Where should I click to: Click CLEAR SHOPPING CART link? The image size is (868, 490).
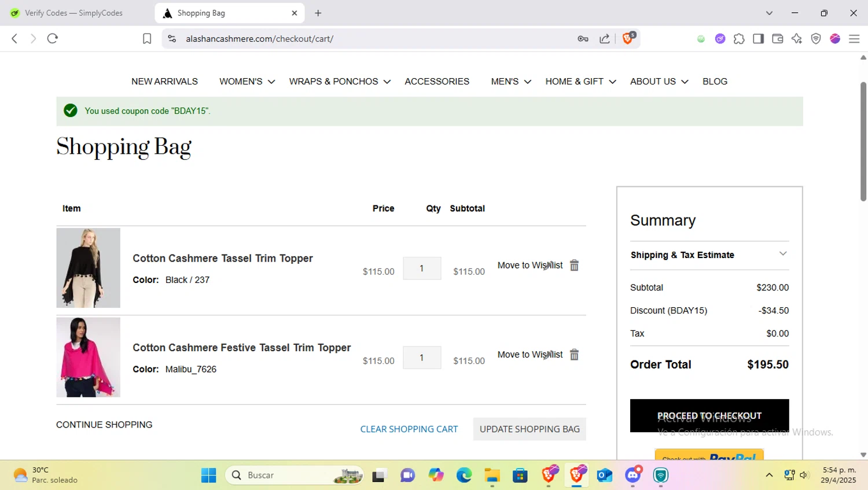[409, 429]
